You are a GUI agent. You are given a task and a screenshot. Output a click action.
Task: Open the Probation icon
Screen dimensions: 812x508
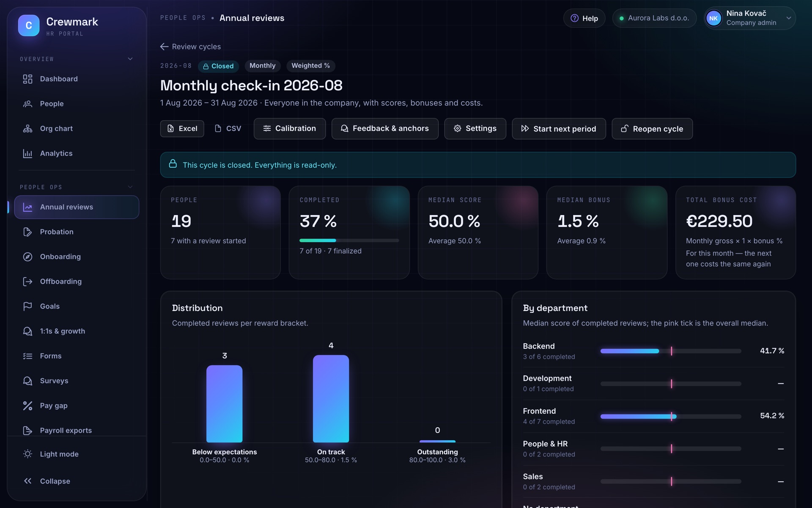tap(27, 232)
